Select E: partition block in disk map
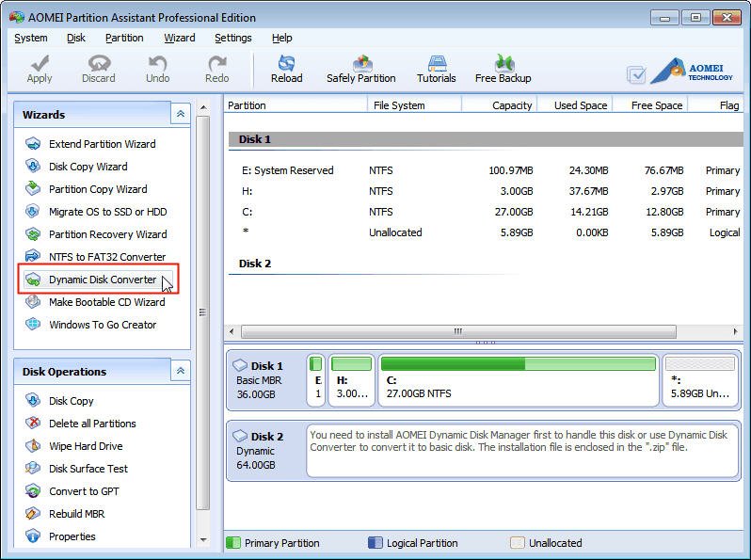 point(315,380)
